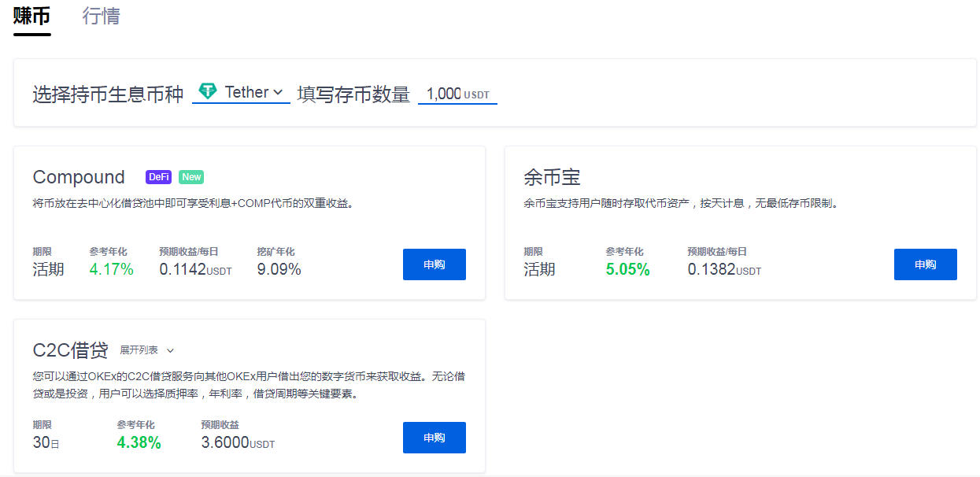Open the 行情 tab
This screenshot has width=980, height=477.
[x=102, y=16]
